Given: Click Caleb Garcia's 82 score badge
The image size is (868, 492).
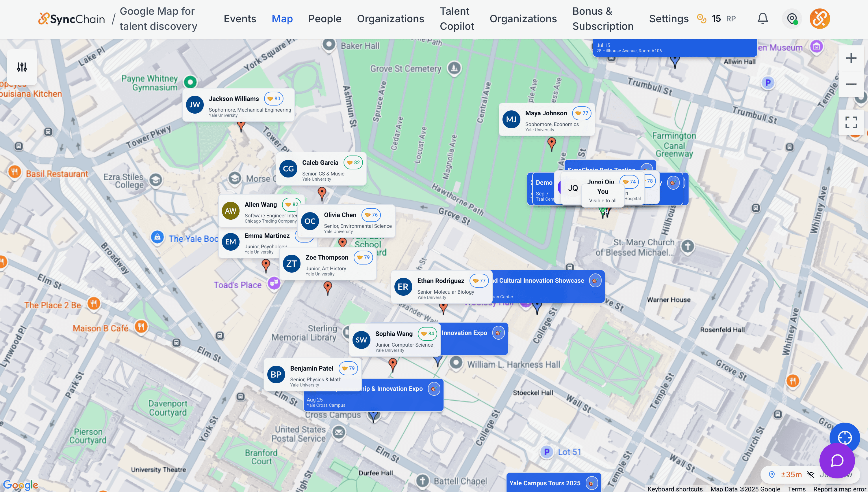Looking at the screenshot, I should click(353, 162).
